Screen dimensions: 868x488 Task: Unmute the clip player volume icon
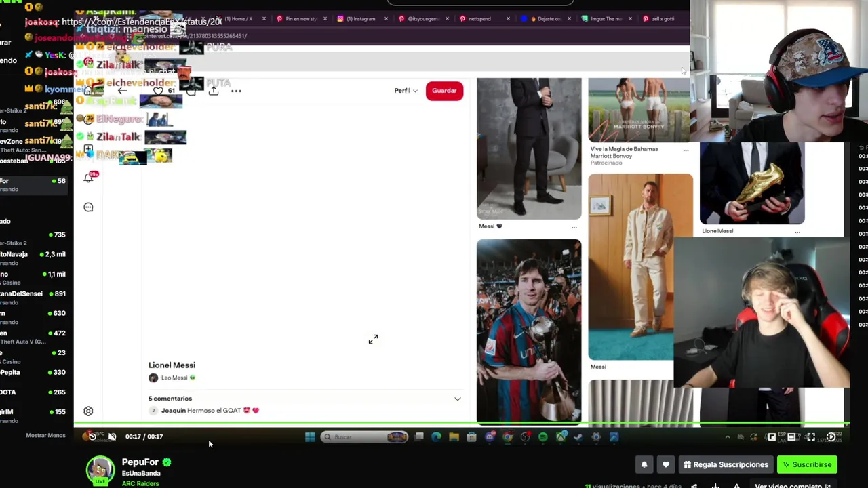point(112,436)
